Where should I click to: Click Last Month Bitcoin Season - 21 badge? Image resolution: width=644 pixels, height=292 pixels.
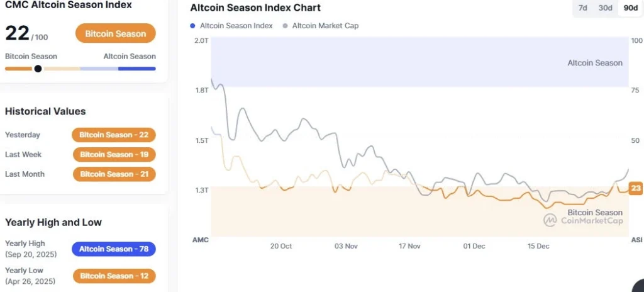coord(114,174)
